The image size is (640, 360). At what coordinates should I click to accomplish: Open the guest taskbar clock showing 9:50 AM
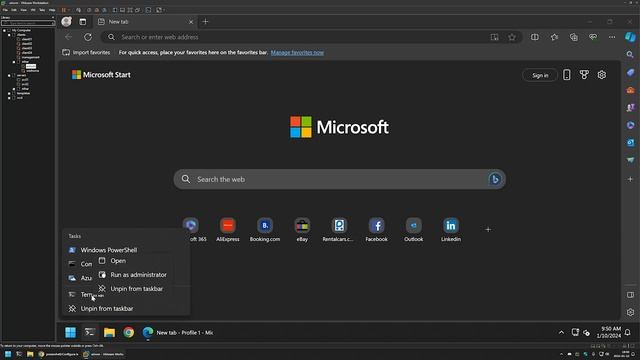pyautogui.click(x=608, y=332)
